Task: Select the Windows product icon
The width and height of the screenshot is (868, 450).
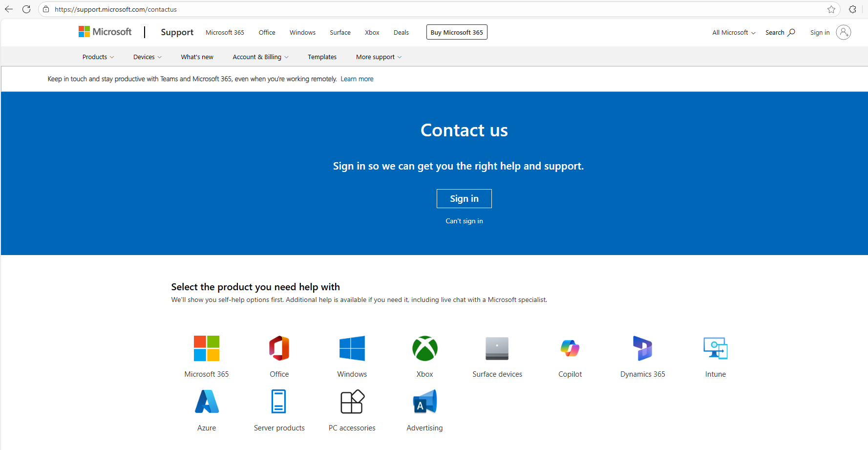Action: tap(352, 348)
